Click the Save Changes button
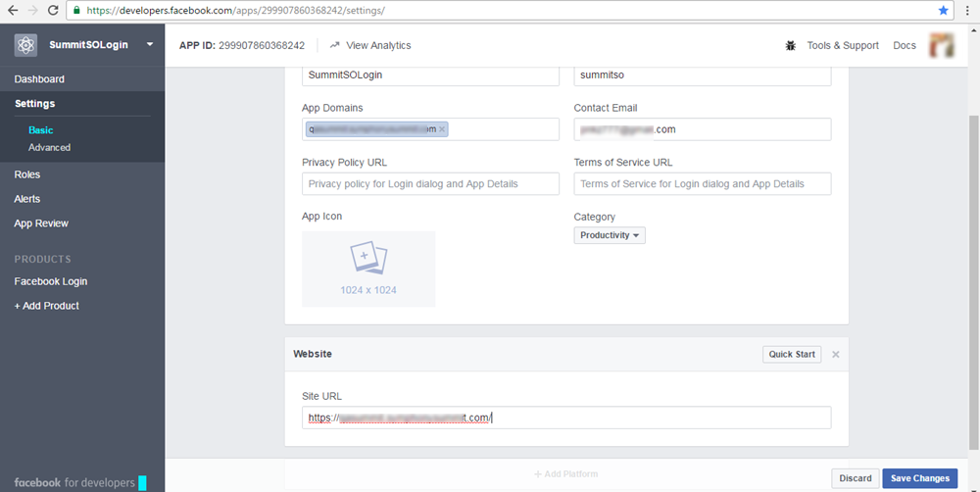 (919, 478)
